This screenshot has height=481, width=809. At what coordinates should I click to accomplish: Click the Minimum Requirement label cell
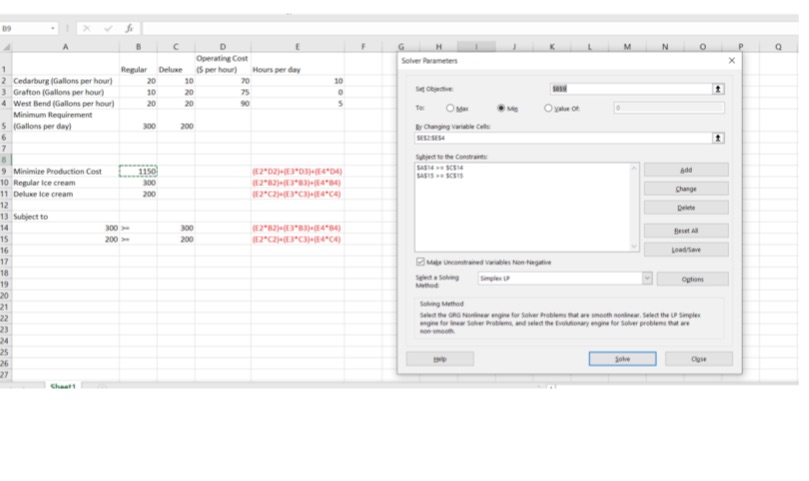pyautogui.click(x=66, y=120)
